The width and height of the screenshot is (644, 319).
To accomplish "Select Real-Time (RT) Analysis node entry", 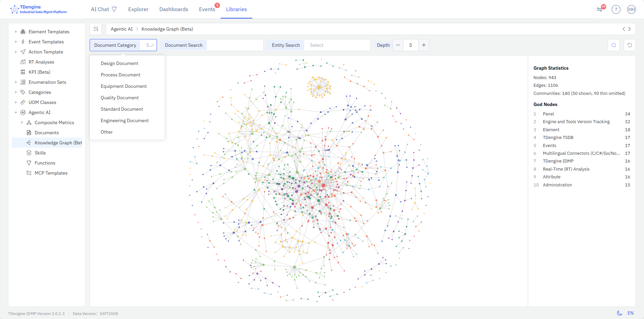I will pyautogui.click(x=582, y=169).
